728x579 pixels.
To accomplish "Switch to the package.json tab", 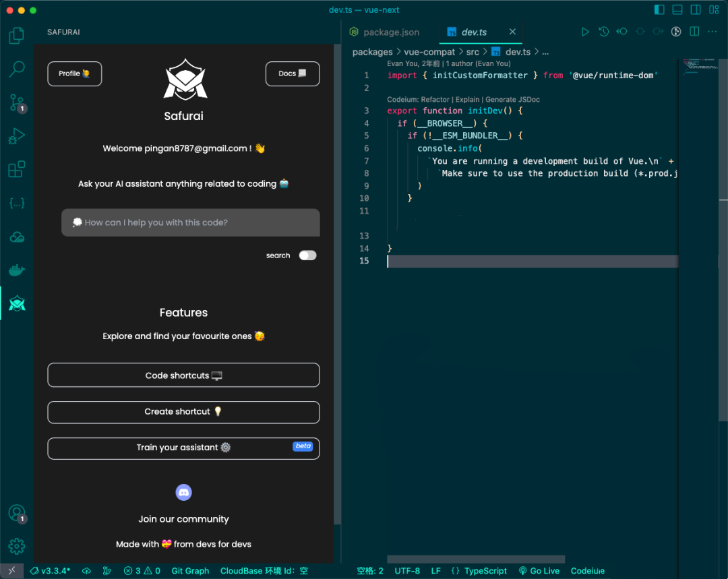I will [384, 32].
